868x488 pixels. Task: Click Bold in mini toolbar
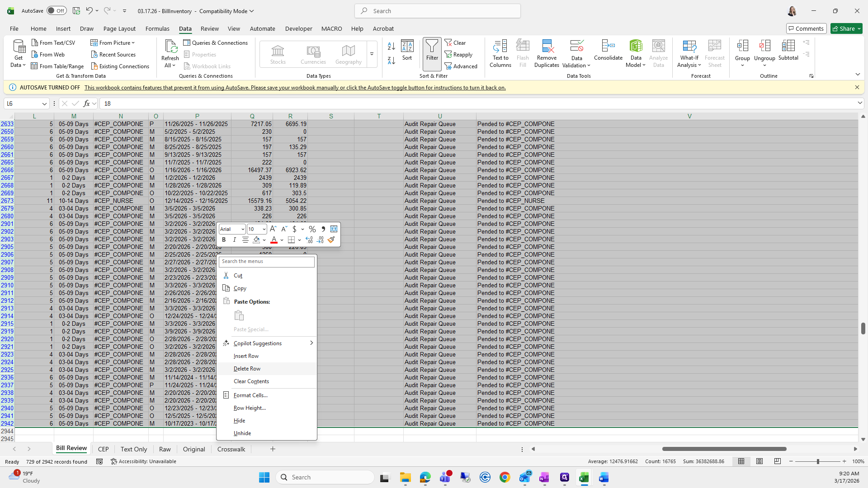(224, 240)
